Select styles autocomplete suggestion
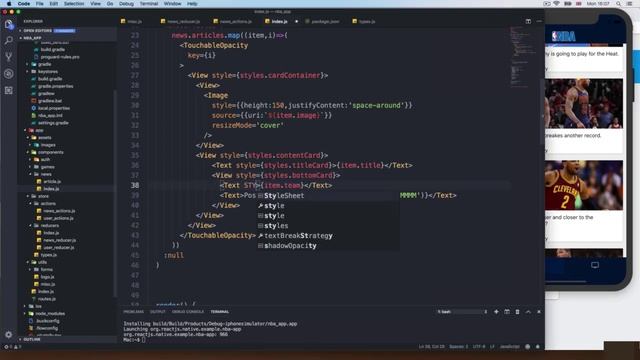 coord(328,226)
